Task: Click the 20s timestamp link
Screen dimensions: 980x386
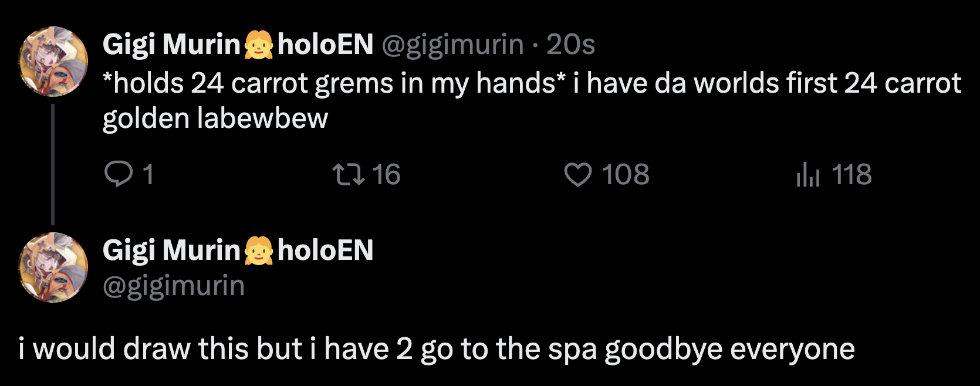Action: [570, 45]
